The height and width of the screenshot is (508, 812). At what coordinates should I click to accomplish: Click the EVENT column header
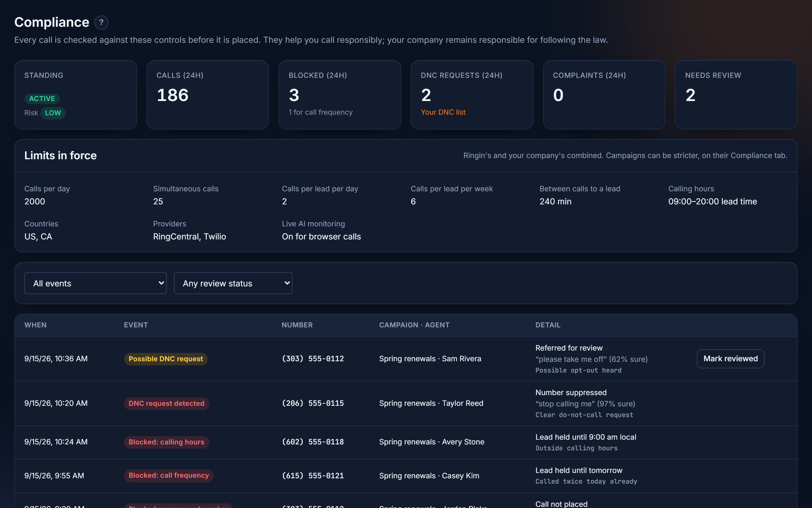(x=136, y=325)
